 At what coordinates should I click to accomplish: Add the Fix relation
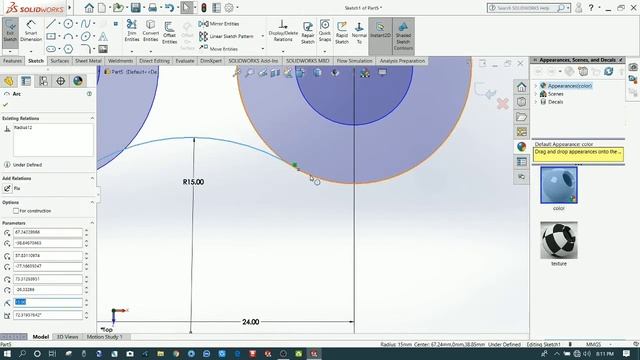click(11, 188)
